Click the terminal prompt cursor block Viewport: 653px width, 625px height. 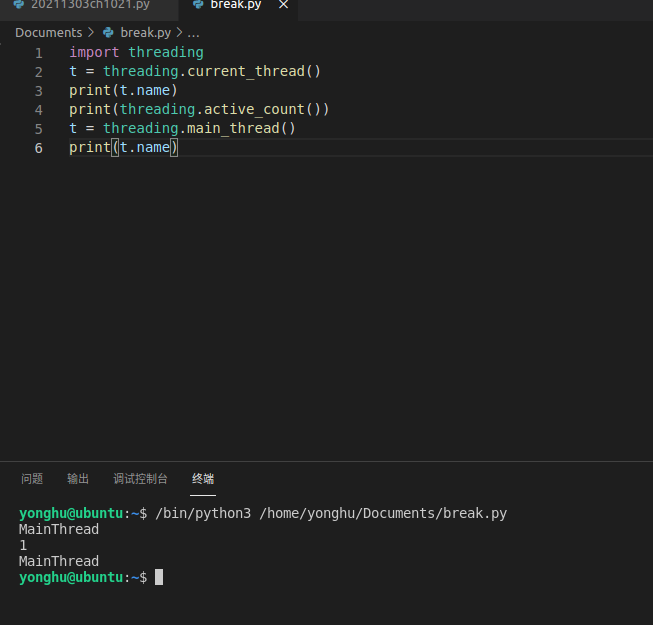pyautogui.click(x=159, y=577)
